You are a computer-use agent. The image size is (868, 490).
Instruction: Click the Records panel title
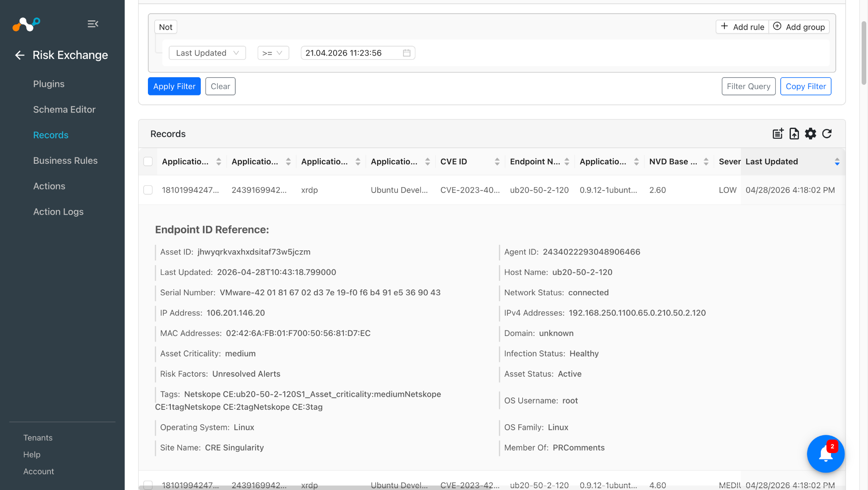tap(168, 134)
